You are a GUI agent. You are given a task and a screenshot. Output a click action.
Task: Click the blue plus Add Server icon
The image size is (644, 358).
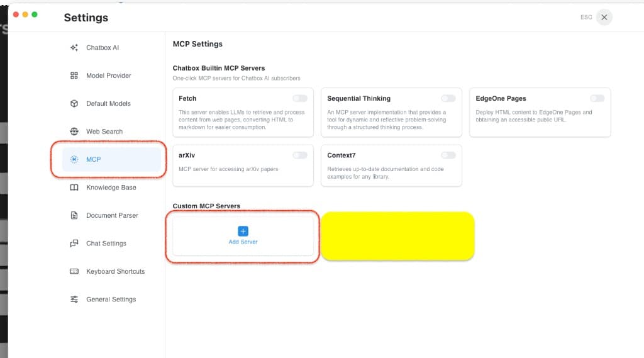click(x=243, y=231)
